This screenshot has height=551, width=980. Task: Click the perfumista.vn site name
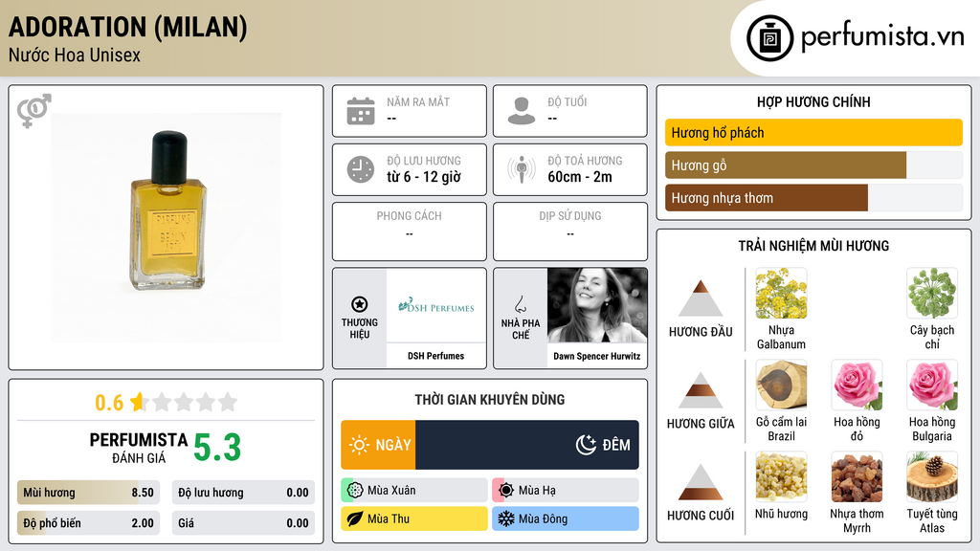tap(882, 37)
